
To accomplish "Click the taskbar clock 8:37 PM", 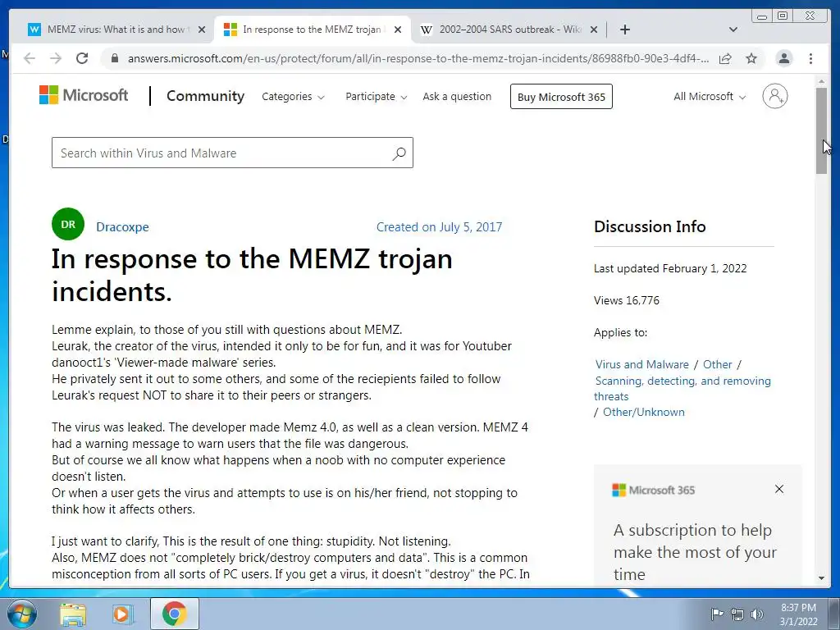I will click(798, 614).
